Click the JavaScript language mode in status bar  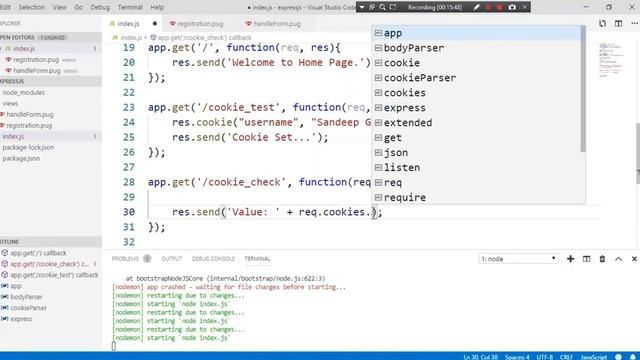[594, 357]
